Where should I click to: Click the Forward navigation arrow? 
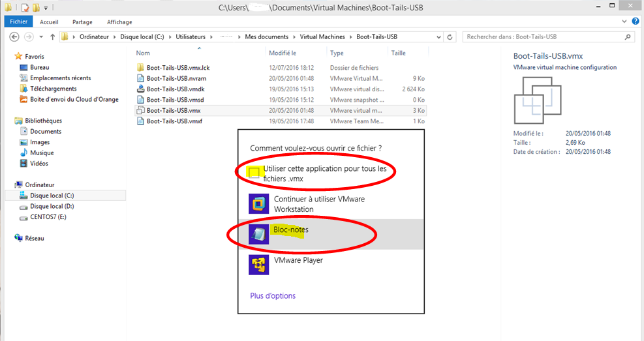click(x=29, y=37)
